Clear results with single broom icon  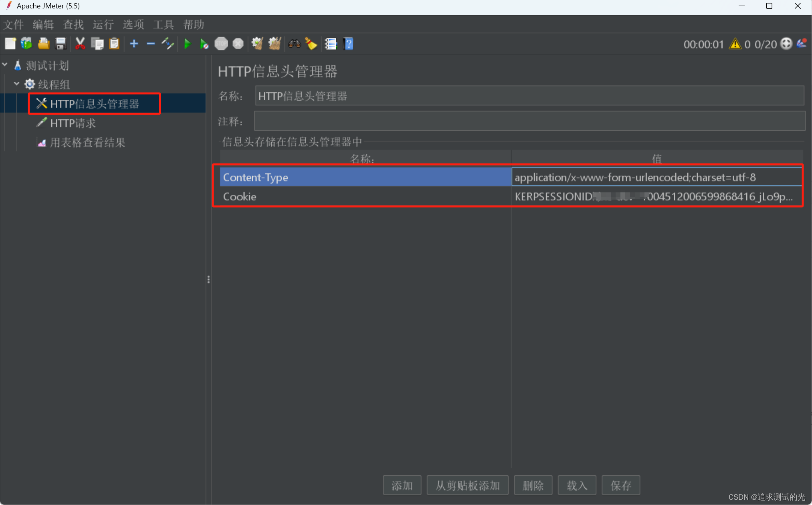click(x=257, y=44)
